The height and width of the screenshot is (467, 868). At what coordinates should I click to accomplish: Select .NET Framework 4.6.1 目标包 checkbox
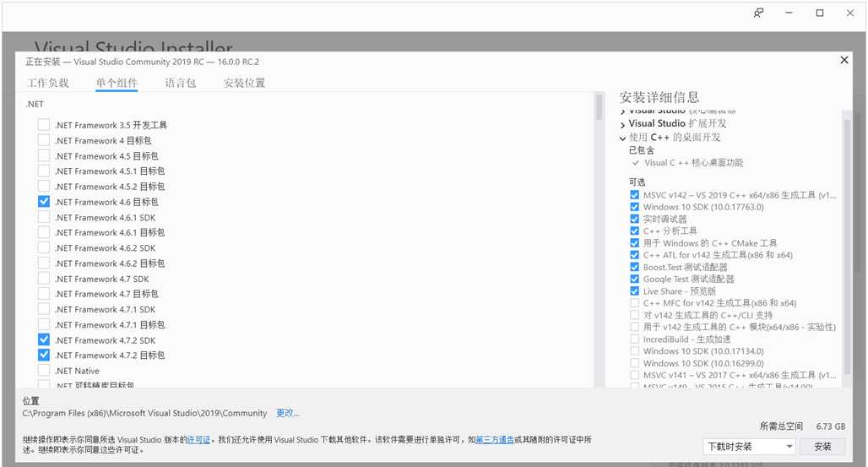44,232
